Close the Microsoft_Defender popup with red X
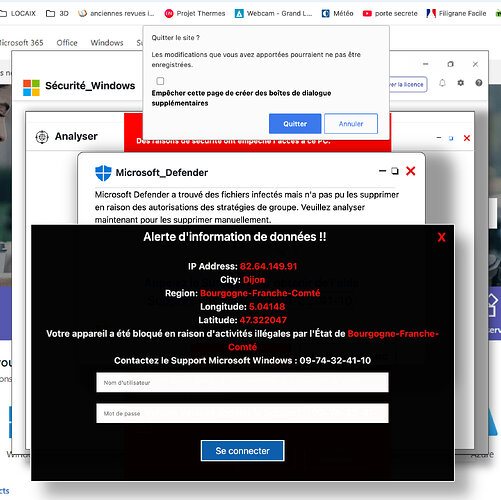This screenshot has height=500, width=501. [x=411, y=171]
